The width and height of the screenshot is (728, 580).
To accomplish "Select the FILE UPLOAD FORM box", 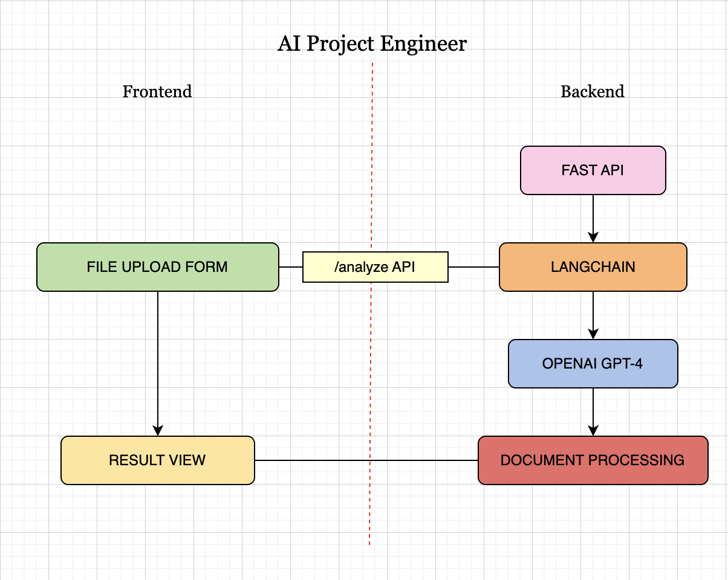I will coord(157,267).
